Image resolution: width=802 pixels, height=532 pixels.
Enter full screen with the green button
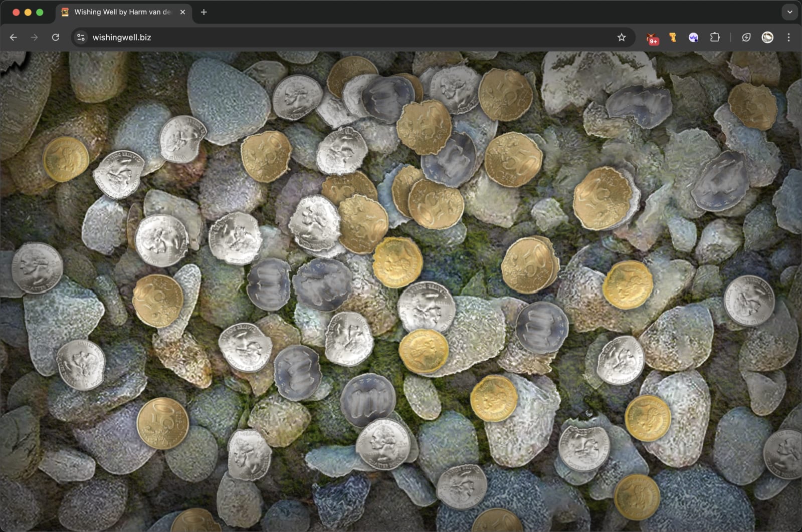40,12
